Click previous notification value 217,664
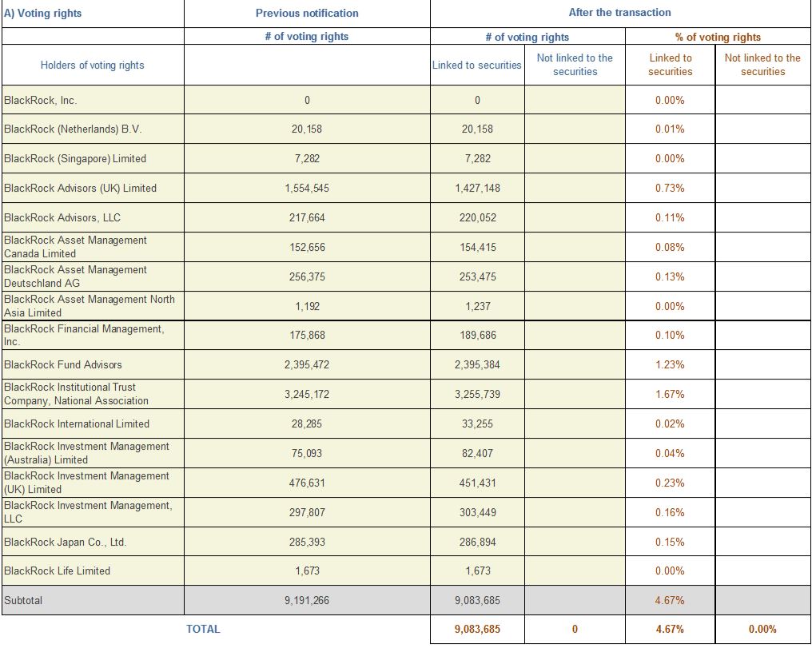 point(307,218)
